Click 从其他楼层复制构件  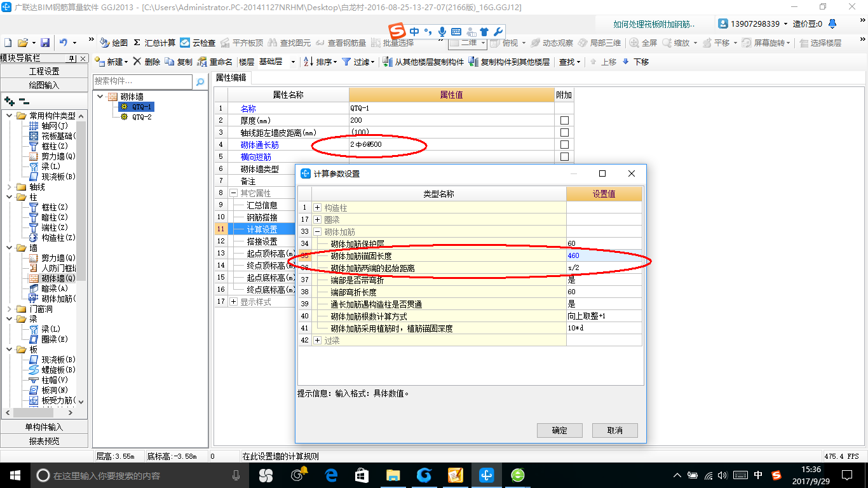coord(423,62)
